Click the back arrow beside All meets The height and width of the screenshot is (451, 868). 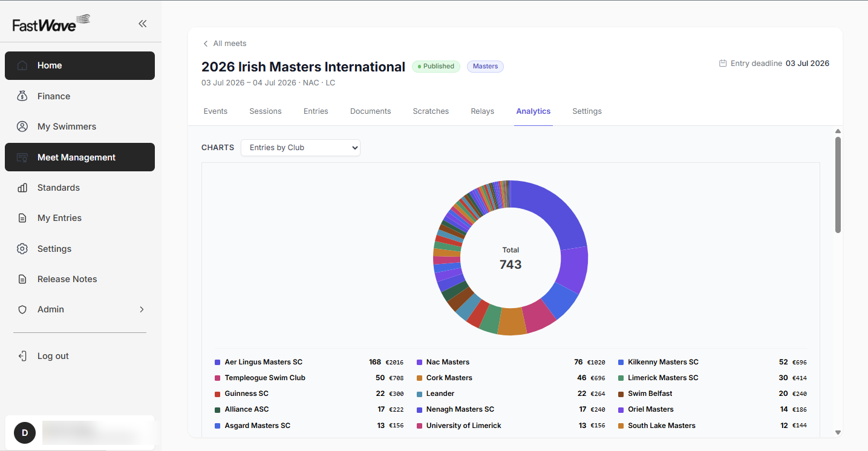(206, 44)
